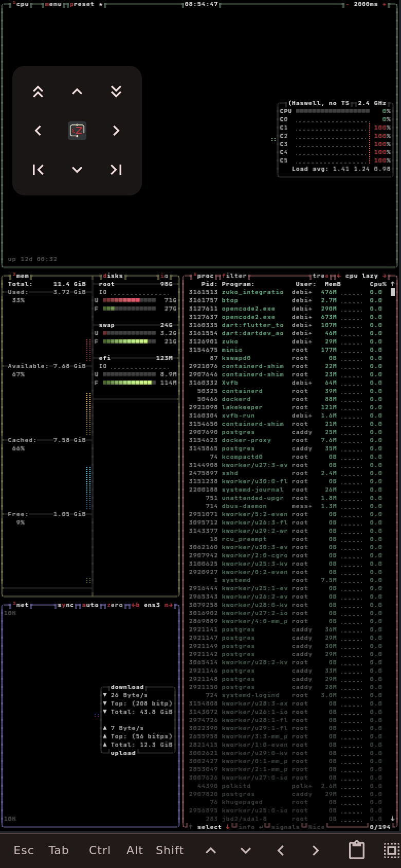Click the select up arrow in proc footer
This screenshot has width=401, height=868.
(191, 827)
